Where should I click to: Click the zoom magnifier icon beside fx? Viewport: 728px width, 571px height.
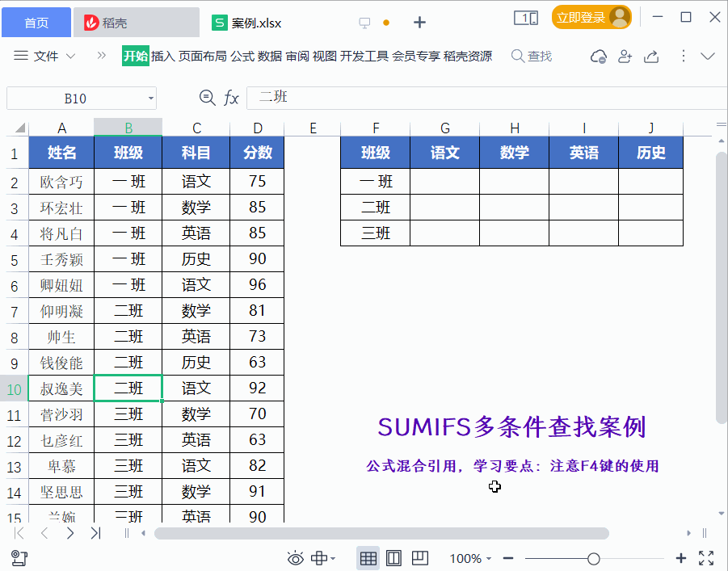[207, 98]
